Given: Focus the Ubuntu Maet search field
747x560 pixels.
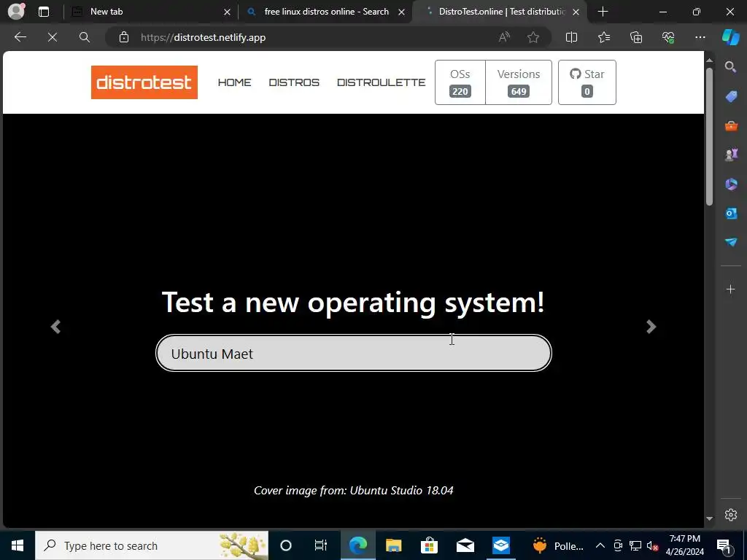Looking at the screenshot, I should (354, 353).
